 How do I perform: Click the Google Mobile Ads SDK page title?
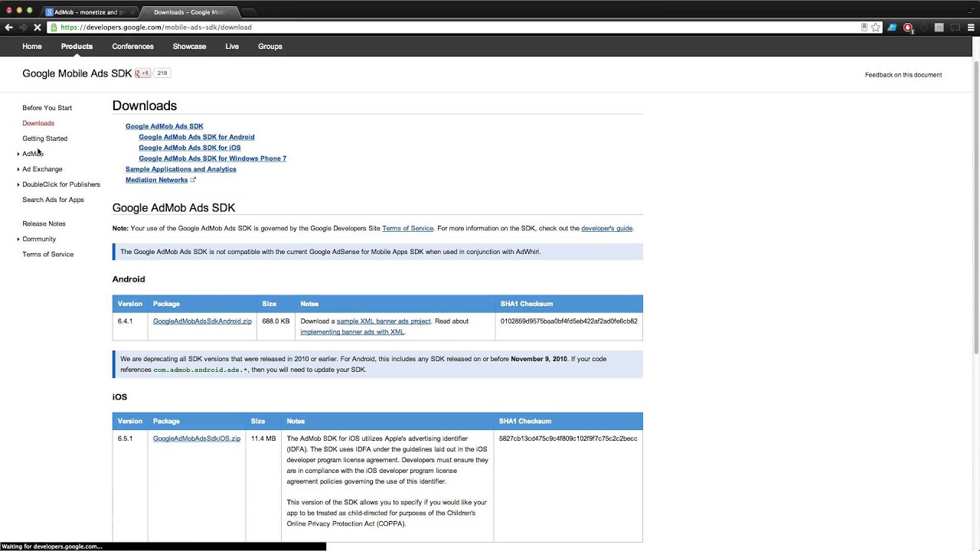77,73
